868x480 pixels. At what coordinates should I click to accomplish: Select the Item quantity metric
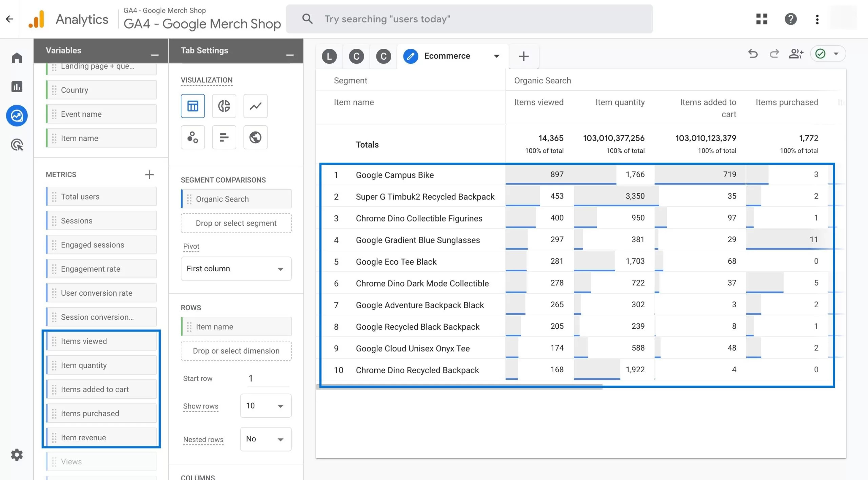pos(101,365)
